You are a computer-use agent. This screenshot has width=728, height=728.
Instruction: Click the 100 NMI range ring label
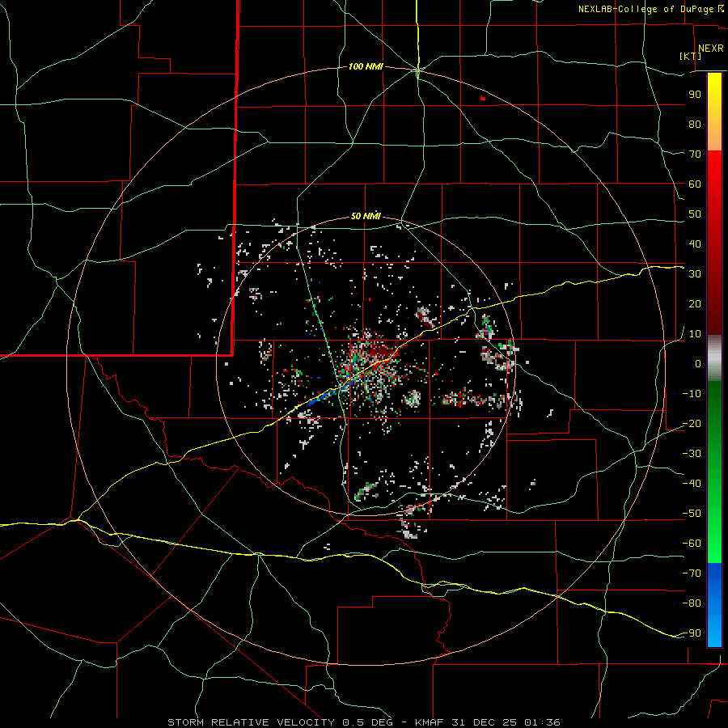pyautogui.click(x=366, y=67)
